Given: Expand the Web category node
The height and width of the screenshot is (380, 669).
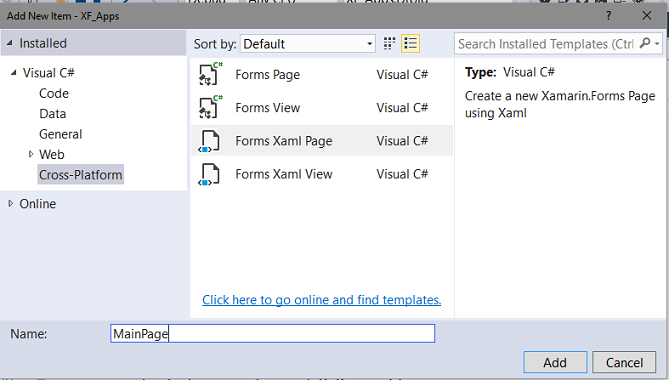Looking at the screenshot, I should click(x=31, y=154).
